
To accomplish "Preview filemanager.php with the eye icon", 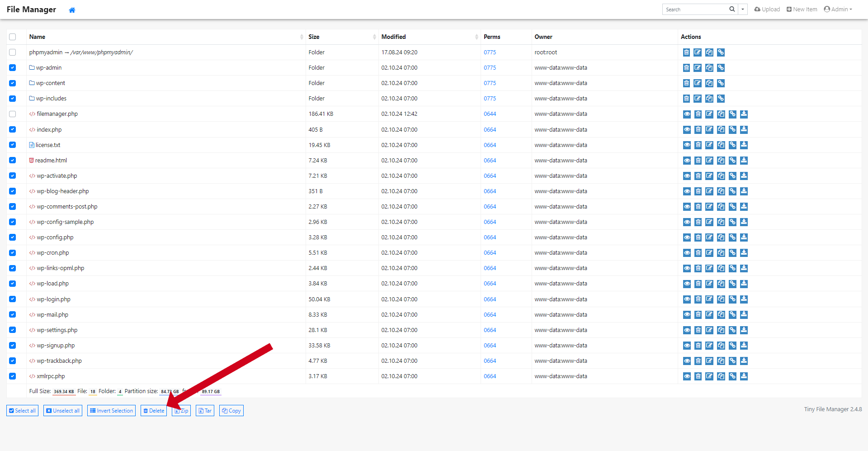I will (687, 114).
